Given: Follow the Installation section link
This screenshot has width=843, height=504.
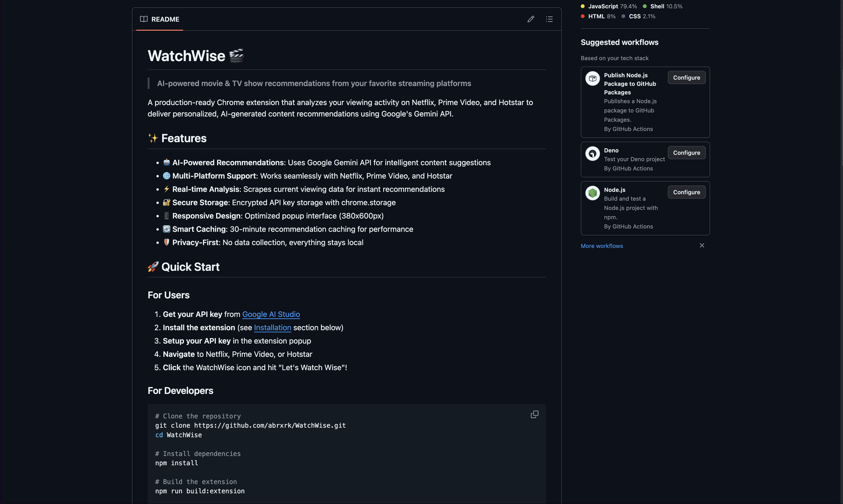Looking at the screenshot, I should tap(272, 327).
